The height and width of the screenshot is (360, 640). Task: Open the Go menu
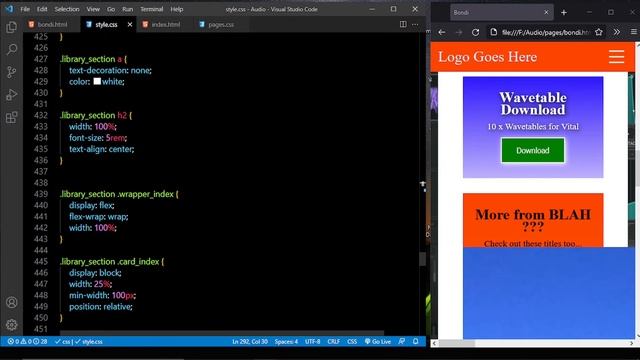pyautogui.click(x=111, y=9)
